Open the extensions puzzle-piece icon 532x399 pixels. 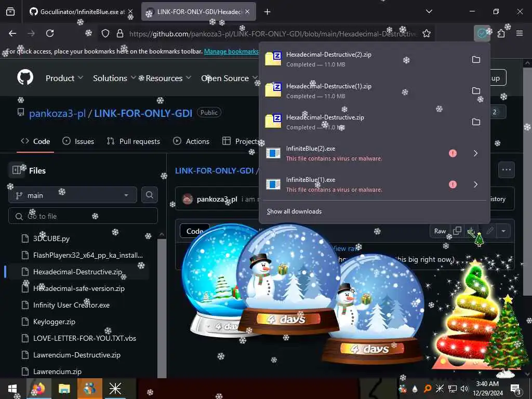coord(501,33)
